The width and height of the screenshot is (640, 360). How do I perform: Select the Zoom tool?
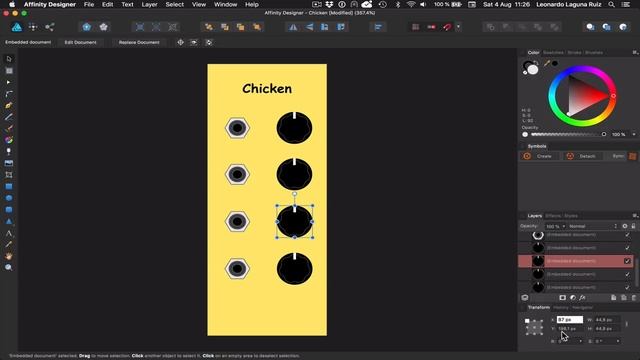click(x=9, y=268)
